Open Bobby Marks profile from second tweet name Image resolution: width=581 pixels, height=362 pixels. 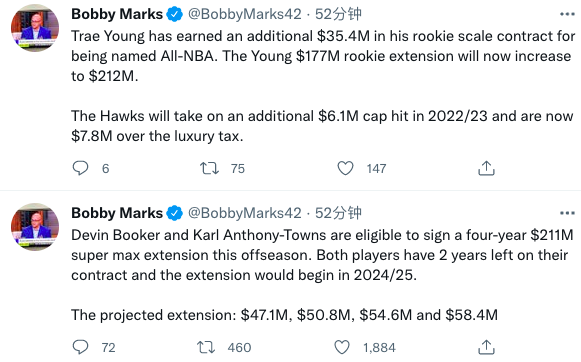coord(117,213)
